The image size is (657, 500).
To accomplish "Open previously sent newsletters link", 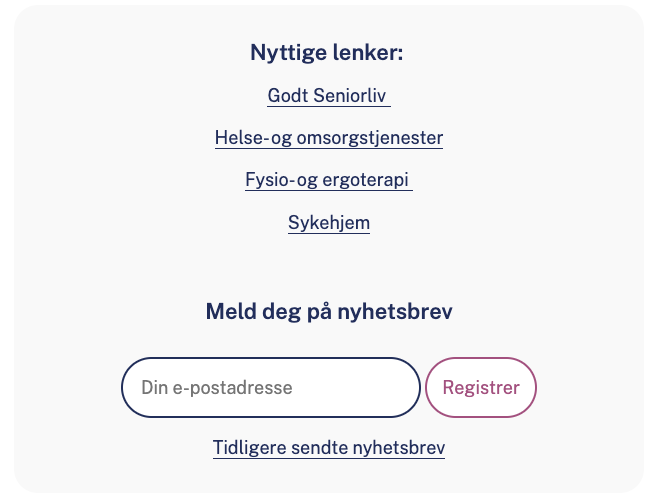I will [328, 448].
